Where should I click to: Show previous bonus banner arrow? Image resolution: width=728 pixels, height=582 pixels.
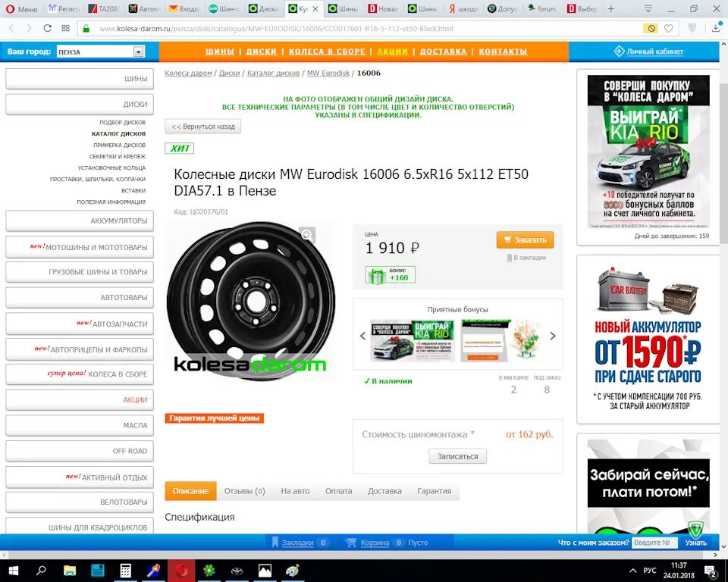[362, 336]
